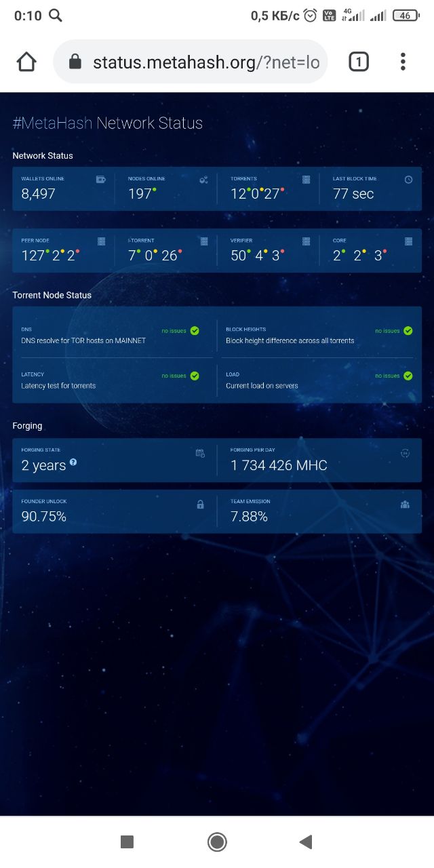Click Latency test for torrents text
The image size is (434, 868).
(x=58, y=386)
